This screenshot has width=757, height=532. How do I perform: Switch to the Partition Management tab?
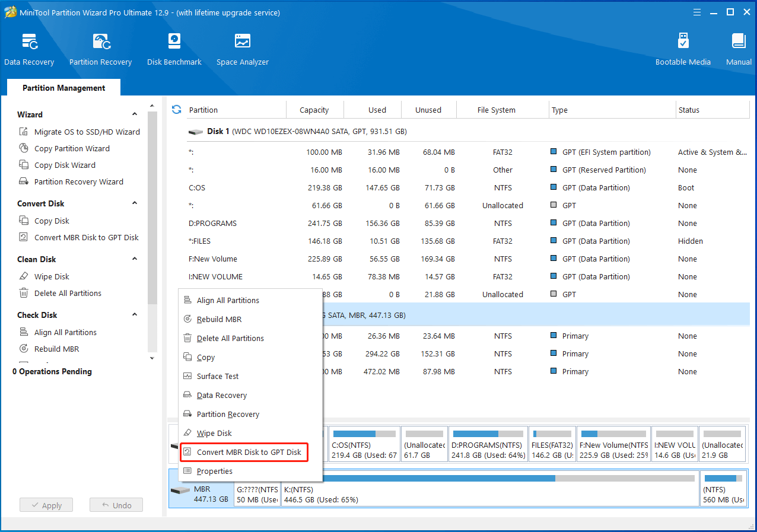click(x=63, y=88)
